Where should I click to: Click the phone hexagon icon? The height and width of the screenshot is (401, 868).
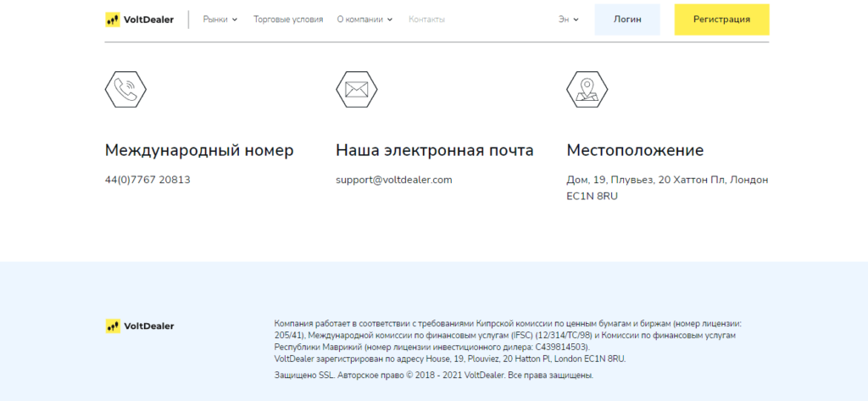(125, 89)
